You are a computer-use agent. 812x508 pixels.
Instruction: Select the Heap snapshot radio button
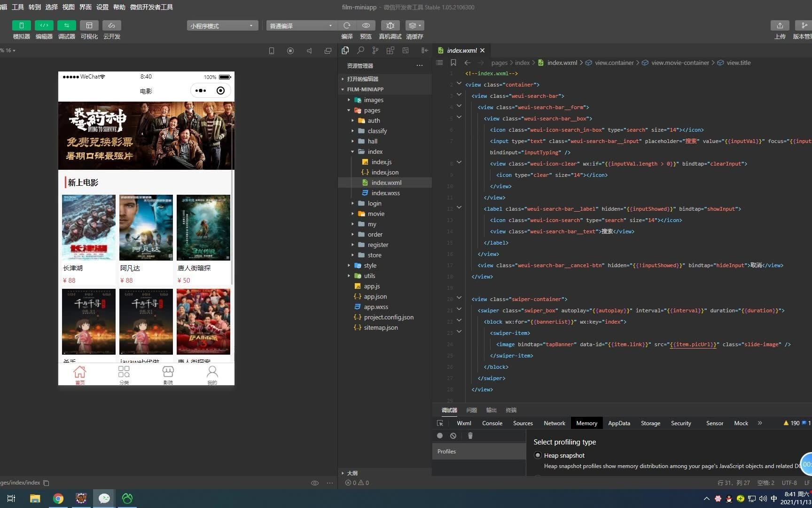click(x=538, y=455)
